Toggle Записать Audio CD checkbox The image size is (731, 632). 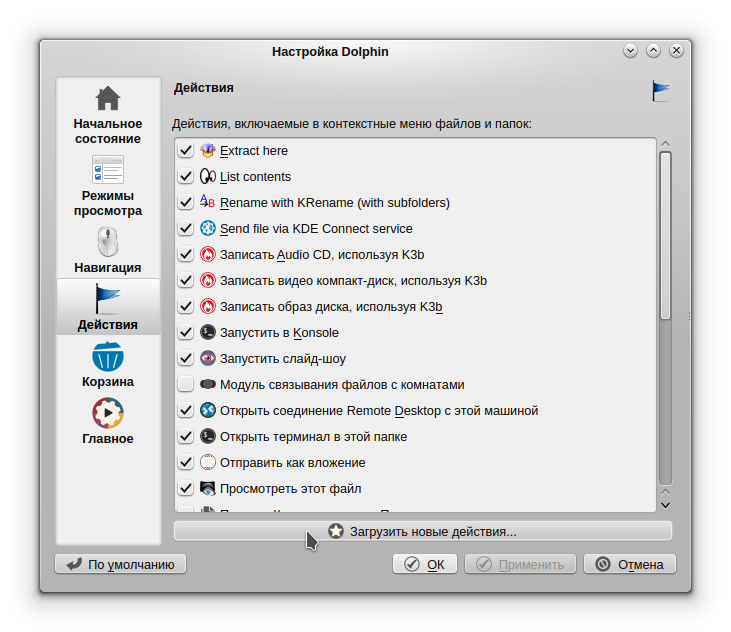click(x=186, y=254)
